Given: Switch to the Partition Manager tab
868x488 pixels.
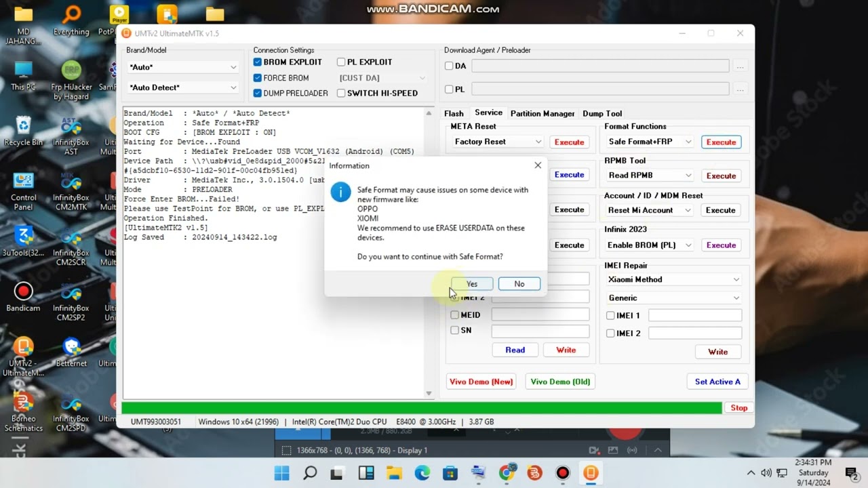Looking at the screenshot, I should point(542,113).
